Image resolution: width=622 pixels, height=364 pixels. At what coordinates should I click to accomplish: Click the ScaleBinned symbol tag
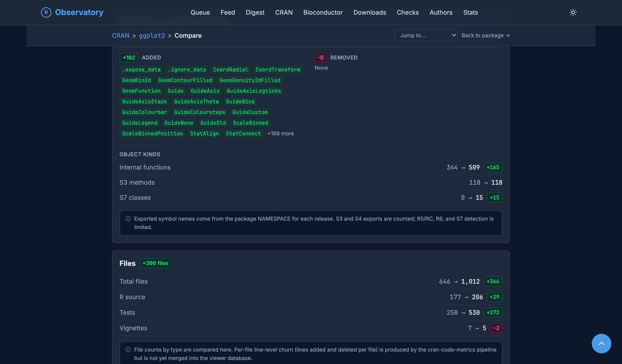pyautogui.click(x=251, y=123)
